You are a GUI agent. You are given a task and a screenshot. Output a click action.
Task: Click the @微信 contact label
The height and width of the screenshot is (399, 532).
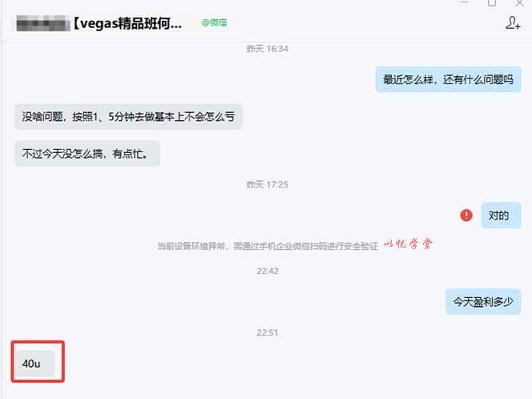click(214, 22)
